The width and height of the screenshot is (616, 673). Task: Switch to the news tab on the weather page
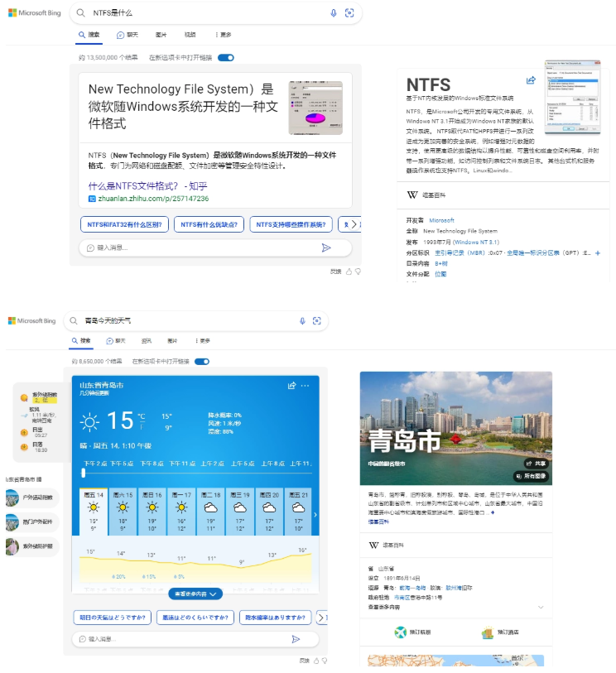tap(147, 341)
